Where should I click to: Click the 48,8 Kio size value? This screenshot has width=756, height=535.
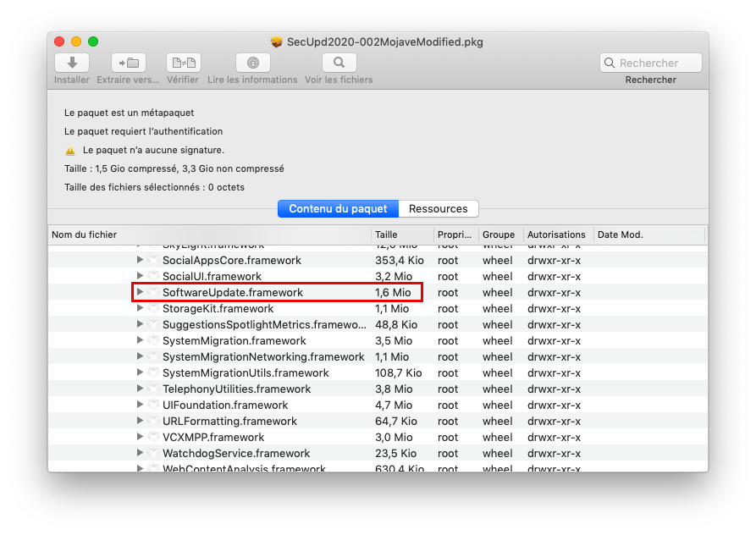click(x=396, y=325)
